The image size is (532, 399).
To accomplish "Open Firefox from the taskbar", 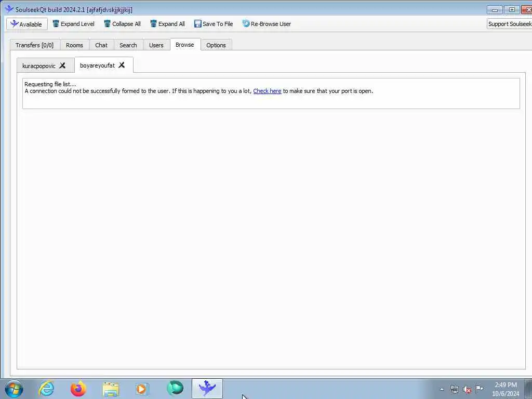I will 78,389.
